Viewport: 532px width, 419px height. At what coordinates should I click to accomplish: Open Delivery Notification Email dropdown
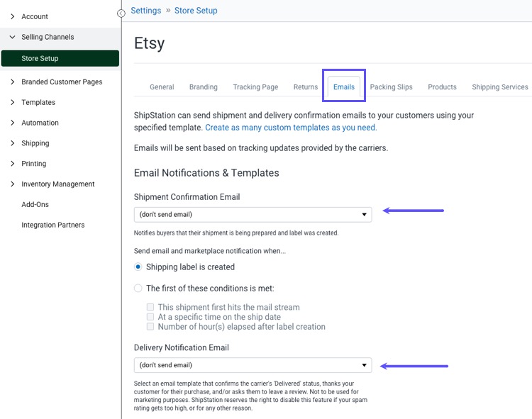pyautogui.click(x=253, y=365)
